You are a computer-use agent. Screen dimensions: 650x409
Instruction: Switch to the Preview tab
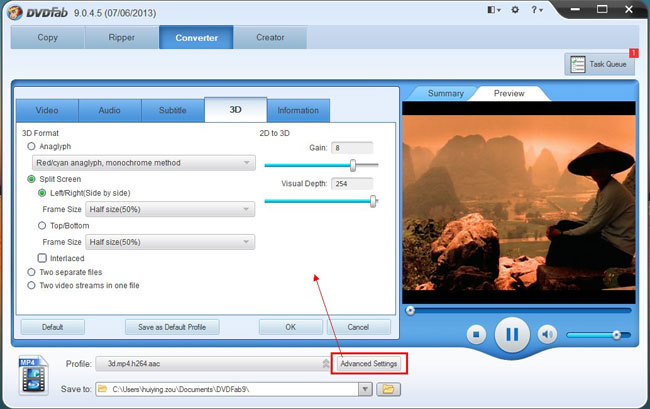point(509,93)
